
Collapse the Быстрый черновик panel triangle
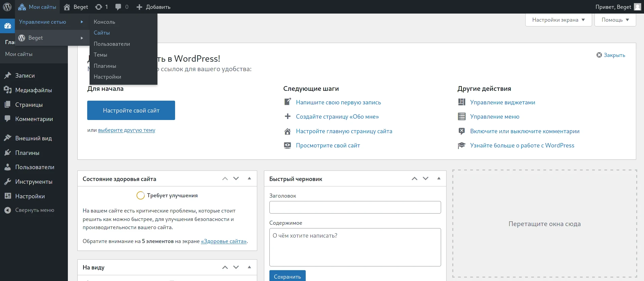(x=439, y=179)
